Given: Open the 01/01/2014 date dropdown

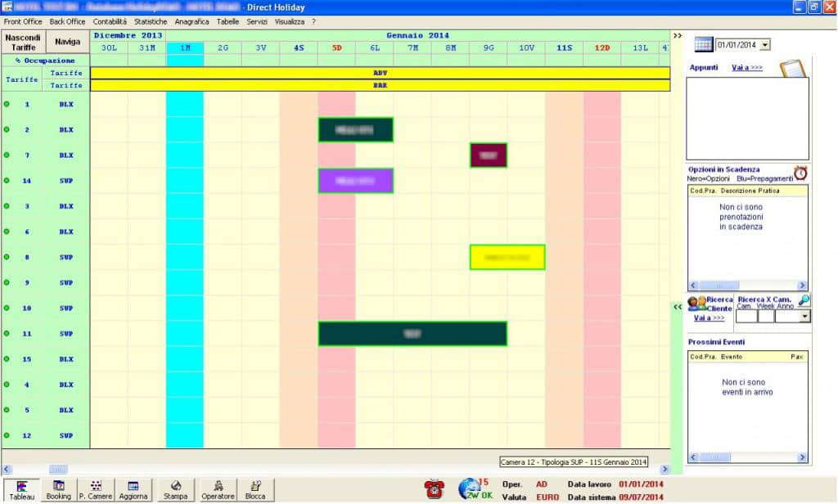Looking at the screenshot, I should pyautogui.click(x=765, y=45).
